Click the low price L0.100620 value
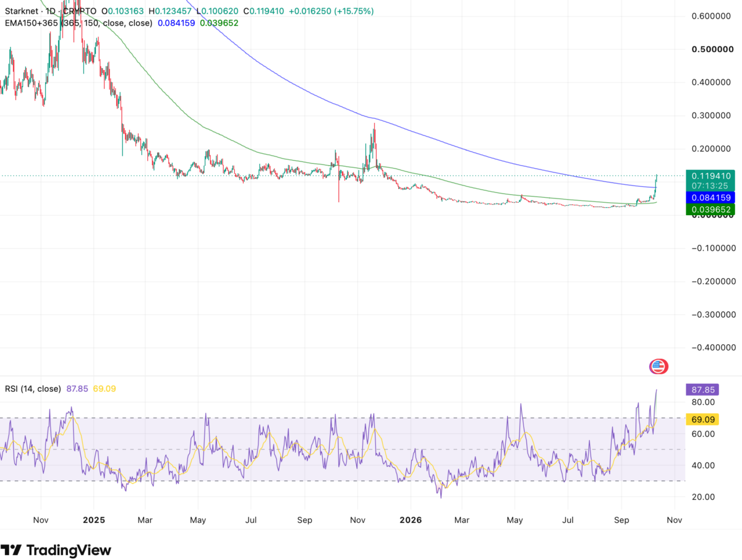Image resolution: width=742 pixels, height=560 pixels. click(217, 11)
